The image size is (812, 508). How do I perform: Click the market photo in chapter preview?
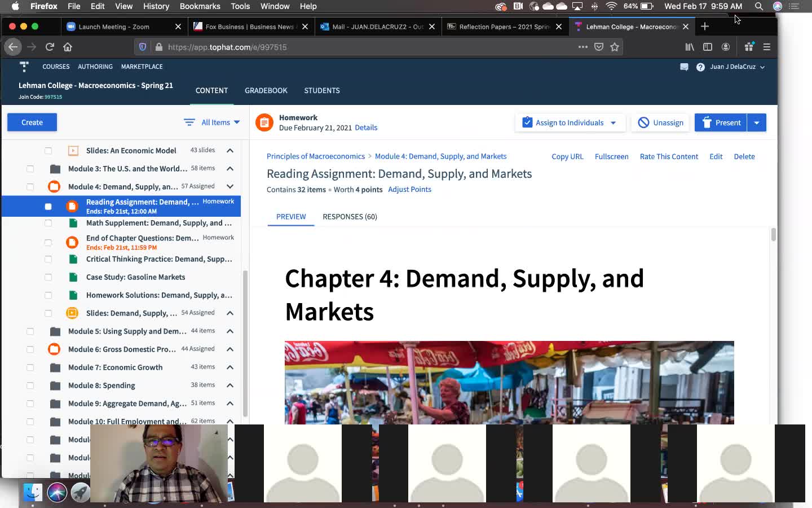[509, 383]
